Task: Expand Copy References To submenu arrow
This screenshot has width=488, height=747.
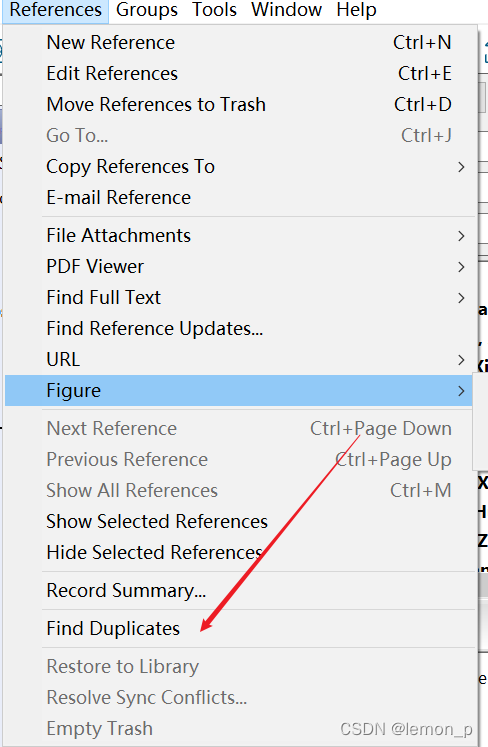Action: click(x=461, y=167)
